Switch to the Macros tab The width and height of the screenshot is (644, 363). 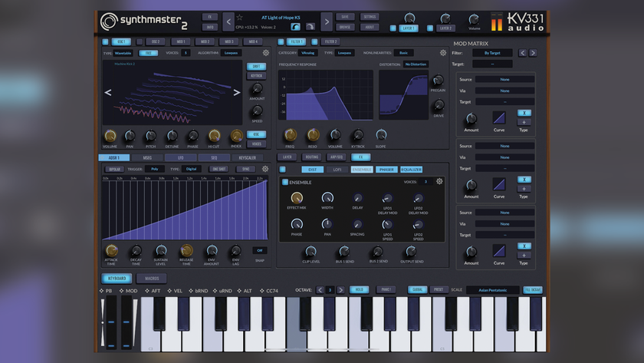point(152,279)
